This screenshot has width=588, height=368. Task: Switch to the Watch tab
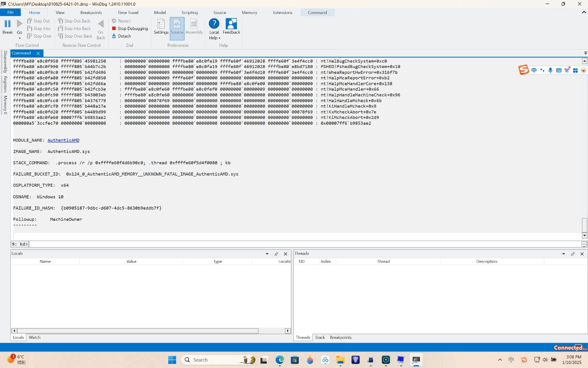[x=35, y=338]
